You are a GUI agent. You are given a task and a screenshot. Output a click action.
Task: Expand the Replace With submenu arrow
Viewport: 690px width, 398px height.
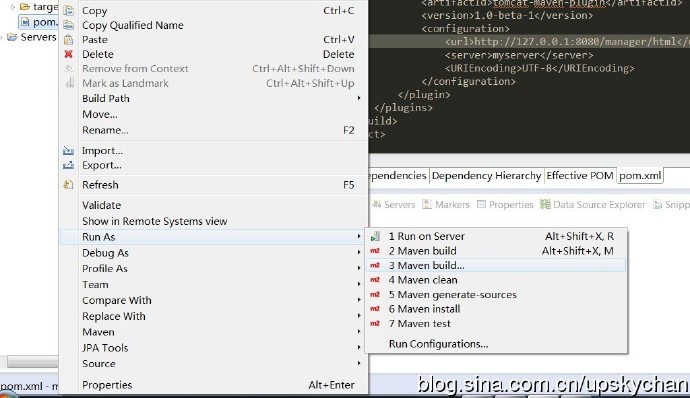tap(359, 316)
